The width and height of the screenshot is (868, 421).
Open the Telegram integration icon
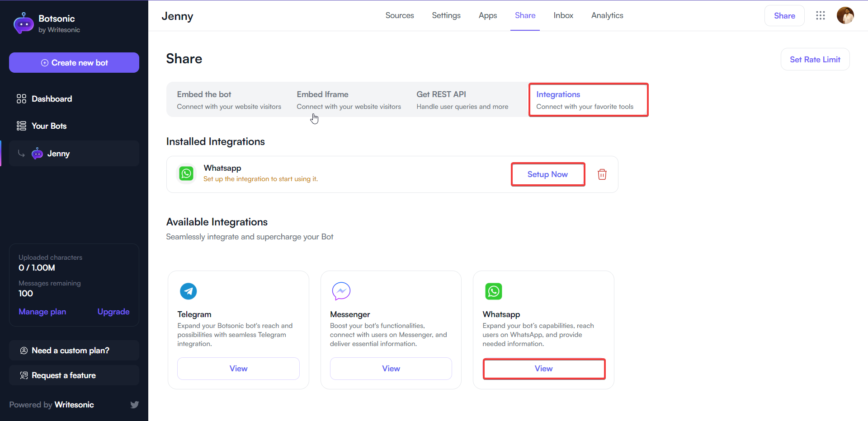click(188, 291)
